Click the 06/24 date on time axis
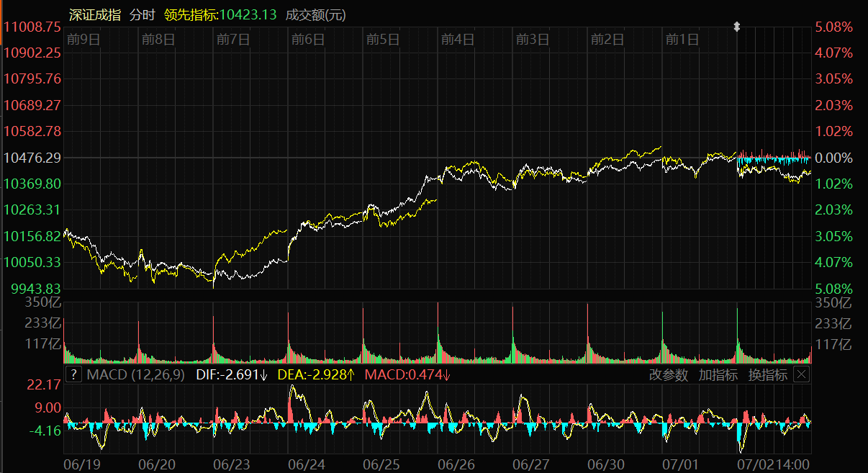 [306, 464]
